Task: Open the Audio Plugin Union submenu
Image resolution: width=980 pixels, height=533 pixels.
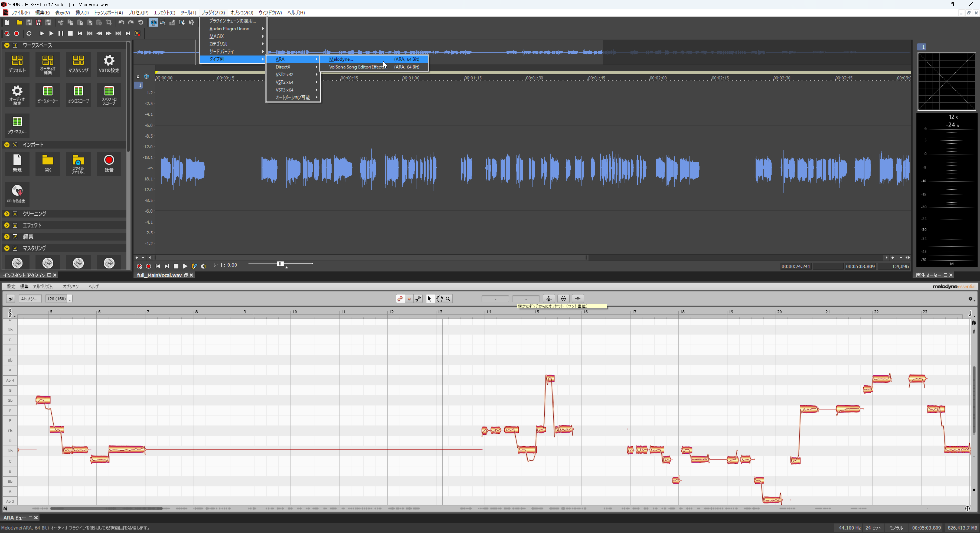Action: (x=233, y=29)
